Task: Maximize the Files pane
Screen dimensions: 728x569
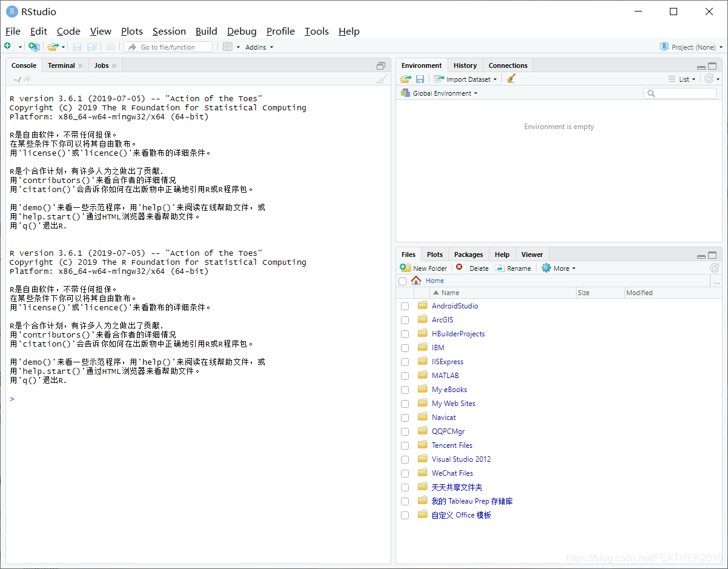Action: point(712,255)
